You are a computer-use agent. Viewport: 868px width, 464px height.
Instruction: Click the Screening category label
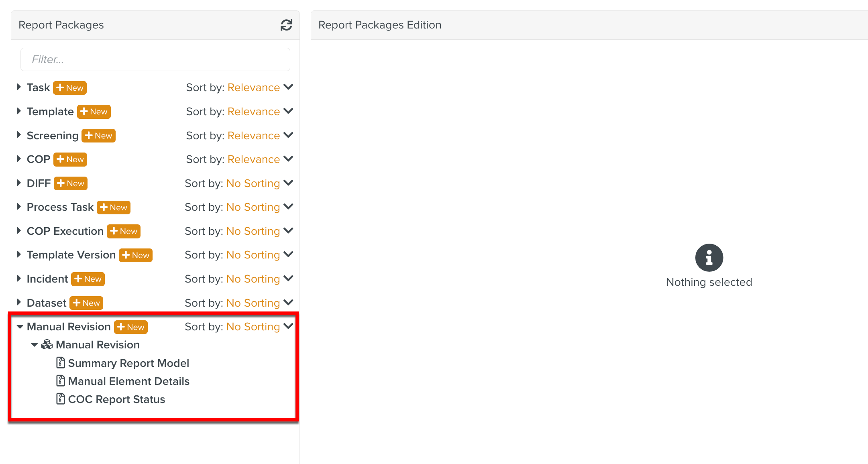point(53,136)
